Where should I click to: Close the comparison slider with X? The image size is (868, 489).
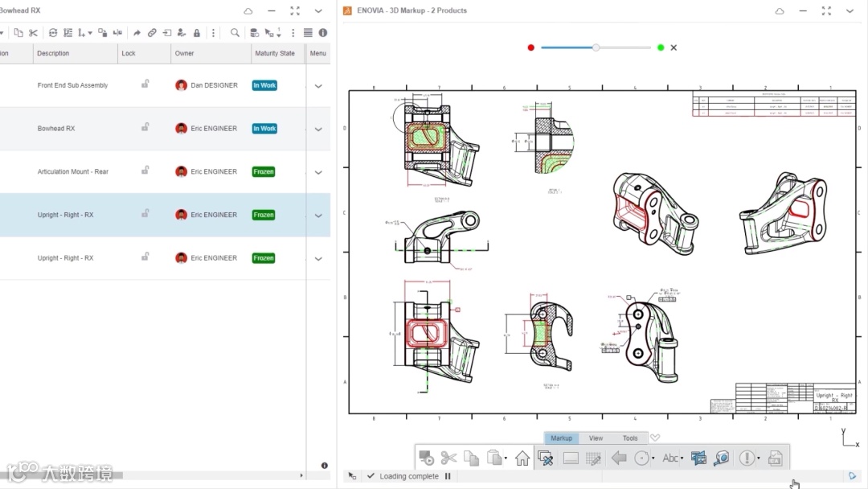[674, 47]
